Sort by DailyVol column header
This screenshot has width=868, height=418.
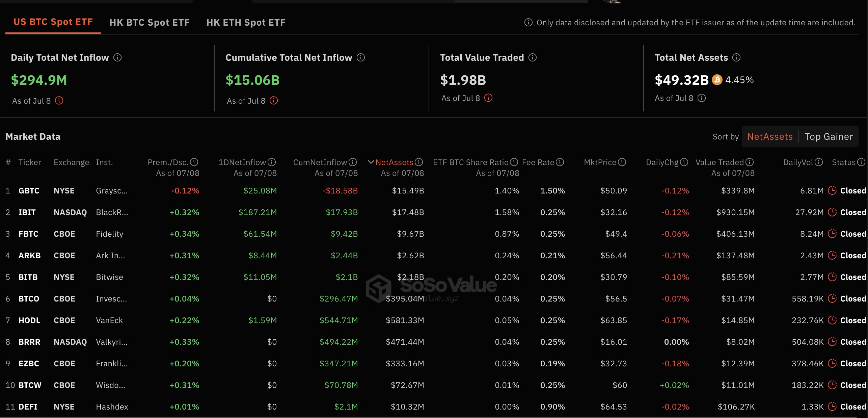click(x=798, y=162)
